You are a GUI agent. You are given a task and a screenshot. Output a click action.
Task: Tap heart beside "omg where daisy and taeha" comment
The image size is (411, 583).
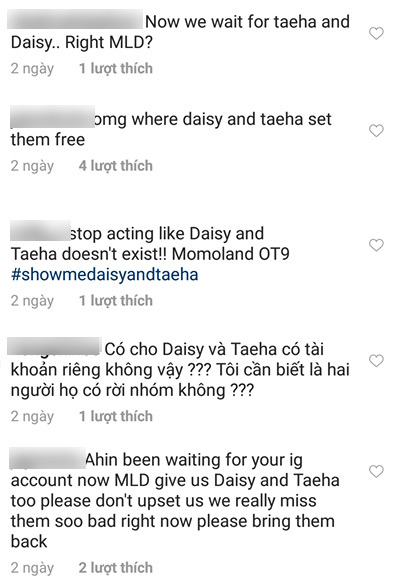click(x=376, y=131)
